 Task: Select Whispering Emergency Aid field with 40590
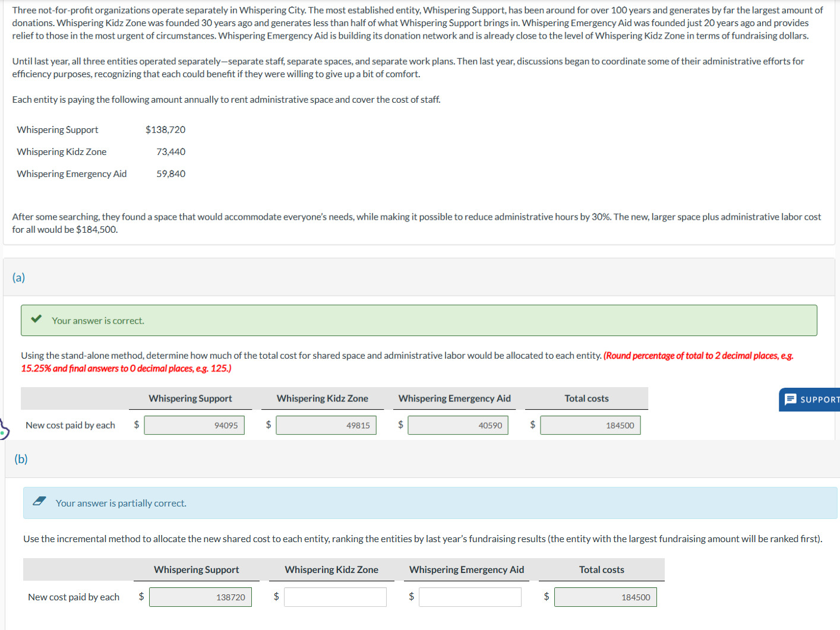(458, 425)
